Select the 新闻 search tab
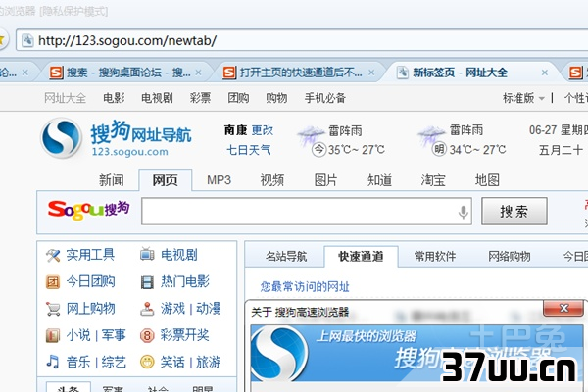The image size is (588, 392). coord(112,180)
